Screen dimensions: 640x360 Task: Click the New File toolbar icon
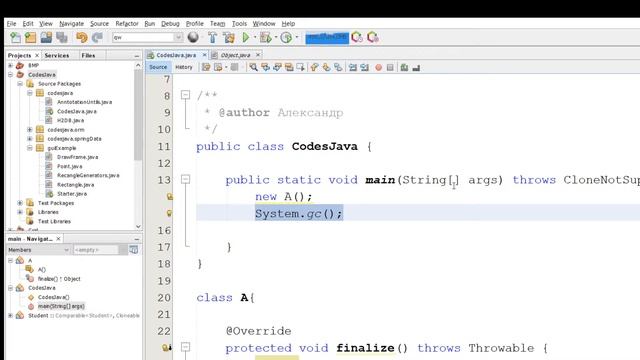pos(15,38)
